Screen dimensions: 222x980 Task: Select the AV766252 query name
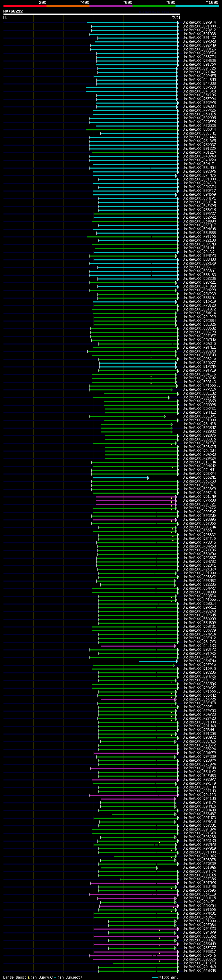[x=13, y=11]
